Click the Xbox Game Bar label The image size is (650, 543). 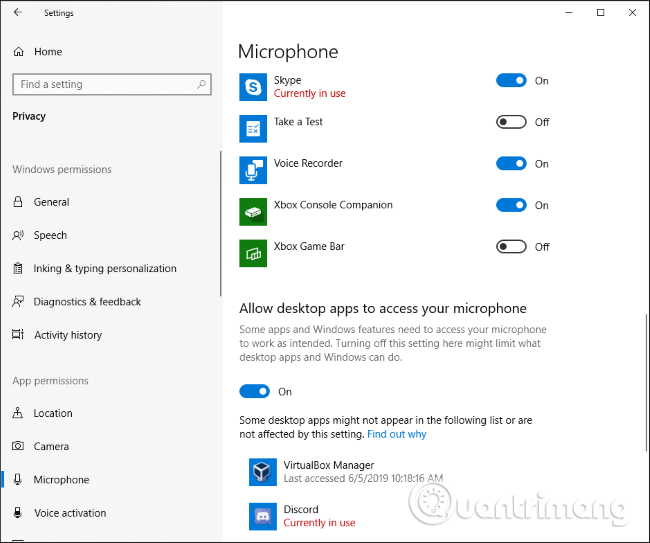coord(309,246)
